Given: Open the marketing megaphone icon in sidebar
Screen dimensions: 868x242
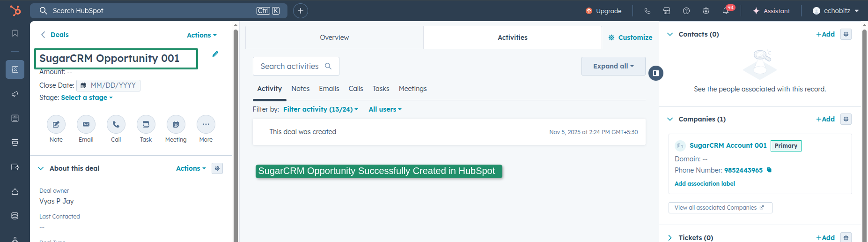Looking at the screenshot, I should click(15, 94).
